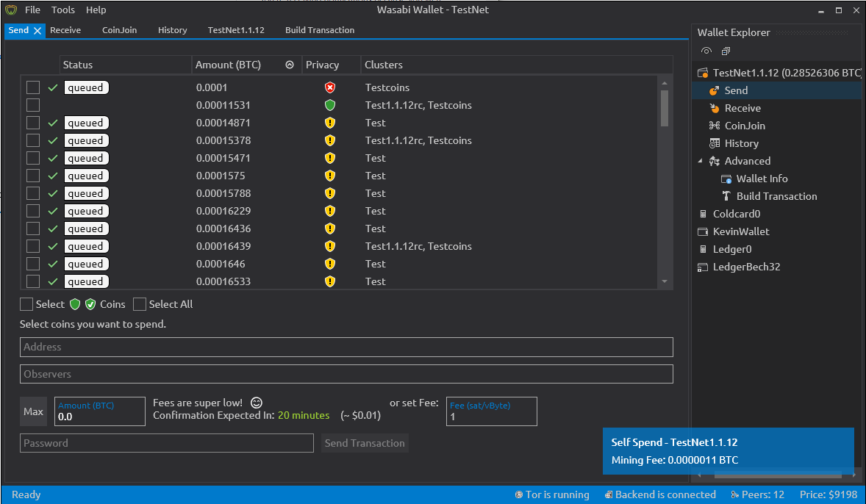Check the box for coin 0.0001
Image resolution: width=866 pixels, height=504 pixels.
point(33,87)
